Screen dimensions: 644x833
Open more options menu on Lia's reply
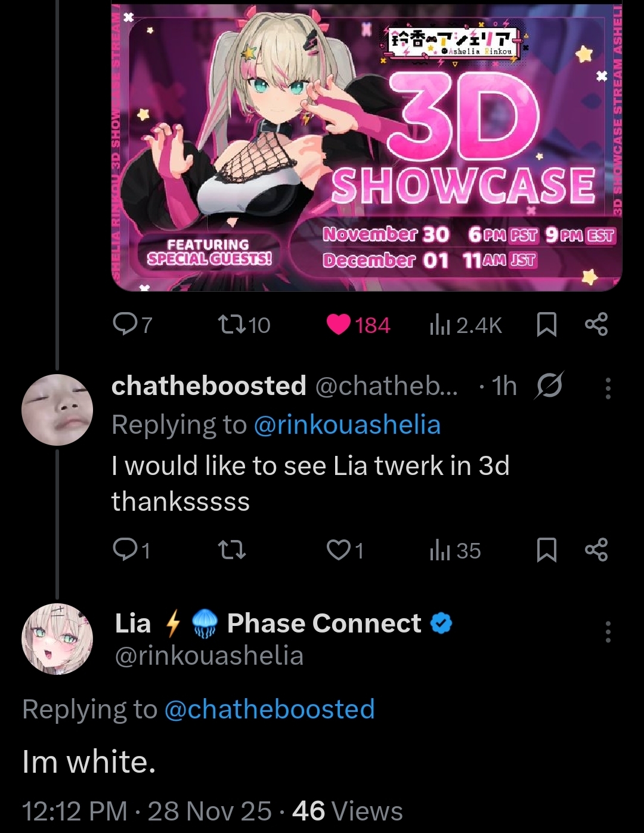[x=608, y=631]
